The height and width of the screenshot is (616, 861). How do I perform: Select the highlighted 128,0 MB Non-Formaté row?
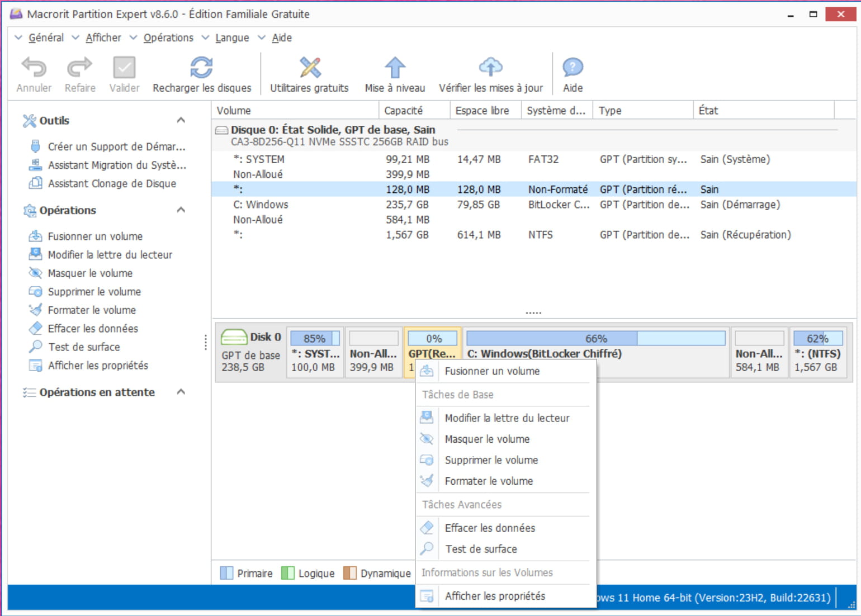[534, 189]
